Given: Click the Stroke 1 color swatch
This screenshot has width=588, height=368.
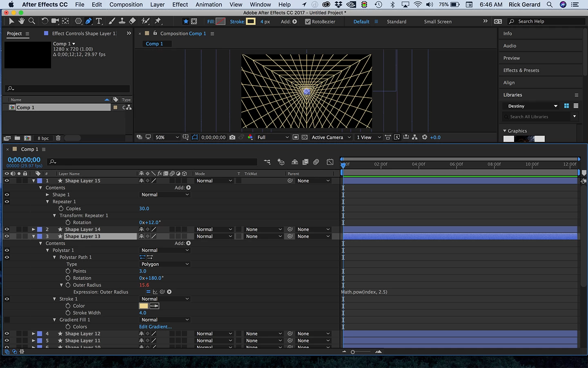Looking at the screenshot, I should [x=144, y=306].
